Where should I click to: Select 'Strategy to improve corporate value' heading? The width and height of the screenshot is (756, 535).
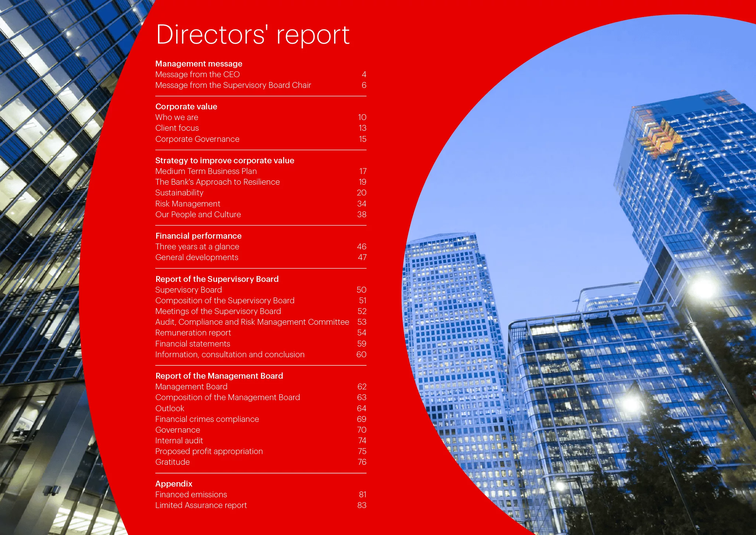tap(224, 161)
